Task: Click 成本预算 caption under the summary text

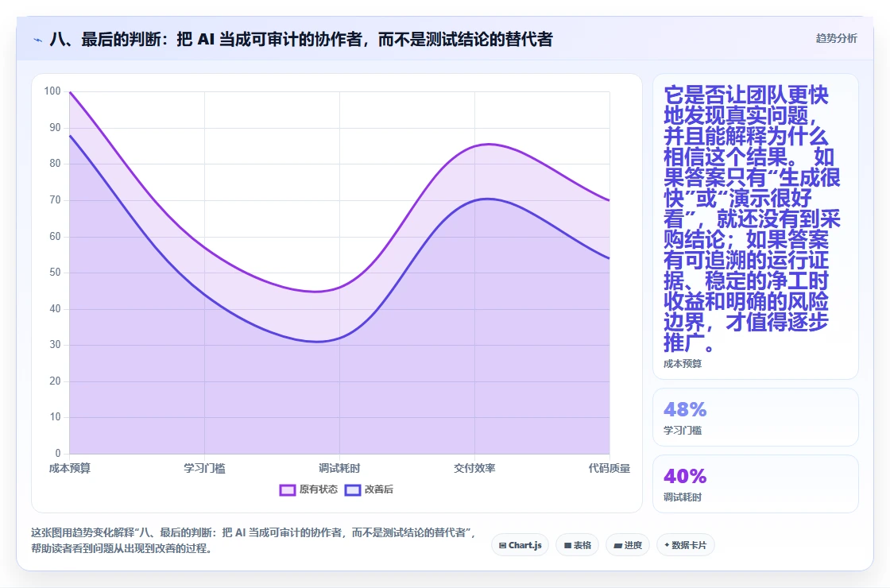Action: (683, 364)
